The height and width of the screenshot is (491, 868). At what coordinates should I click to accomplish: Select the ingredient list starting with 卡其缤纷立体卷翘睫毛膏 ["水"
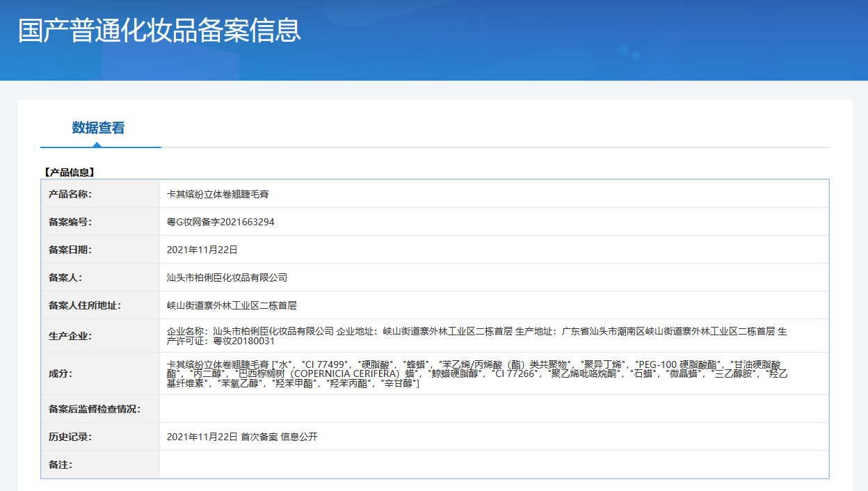coord(477,373)
